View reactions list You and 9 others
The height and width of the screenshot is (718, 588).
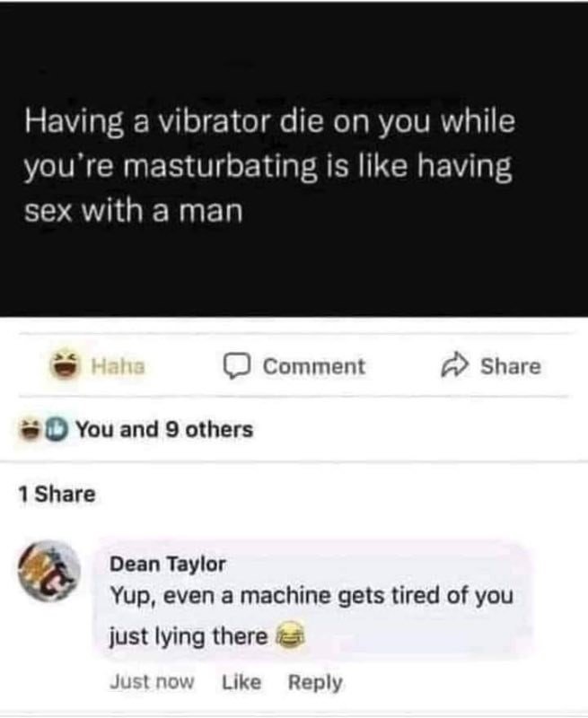[164, 430]
